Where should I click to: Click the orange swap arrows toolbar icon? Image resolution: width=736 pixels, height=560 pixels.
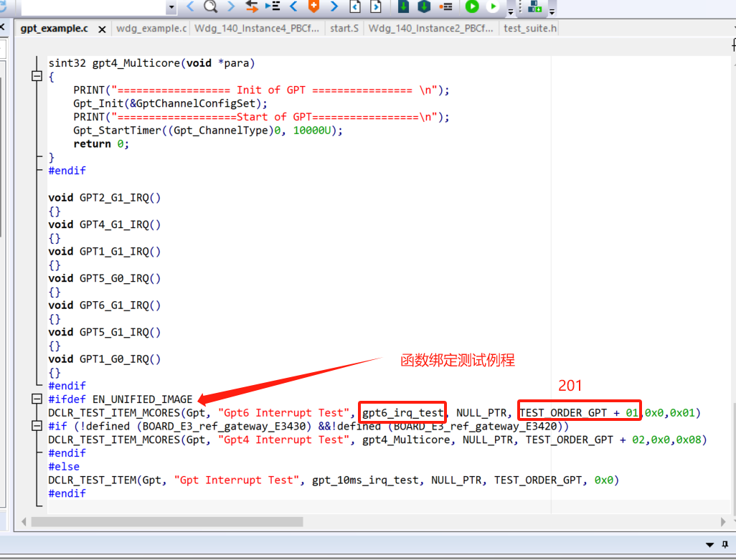[251, 6]
